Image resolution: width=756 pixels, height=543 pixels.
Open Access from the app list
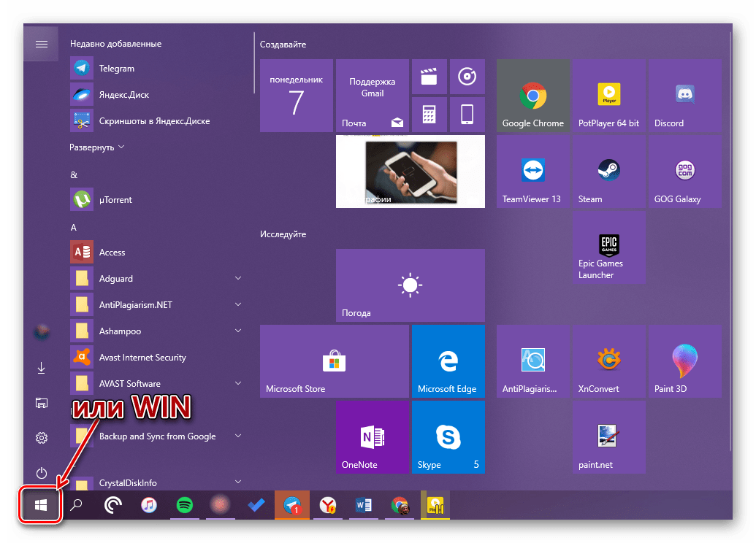pos(157,252)
